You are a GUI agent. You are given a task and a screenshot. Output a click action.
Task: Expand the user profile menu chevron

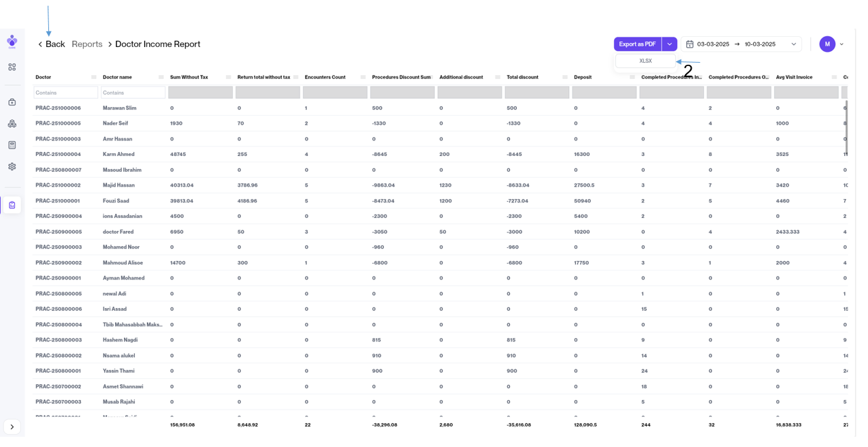coord(841,44)
